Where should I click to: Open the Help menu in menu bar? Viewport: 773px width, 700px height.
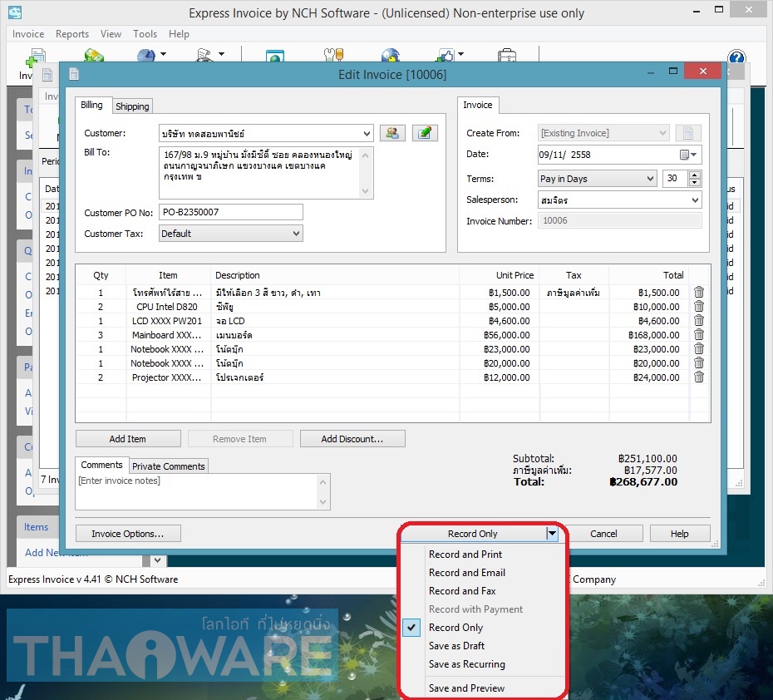click(179, 34)
